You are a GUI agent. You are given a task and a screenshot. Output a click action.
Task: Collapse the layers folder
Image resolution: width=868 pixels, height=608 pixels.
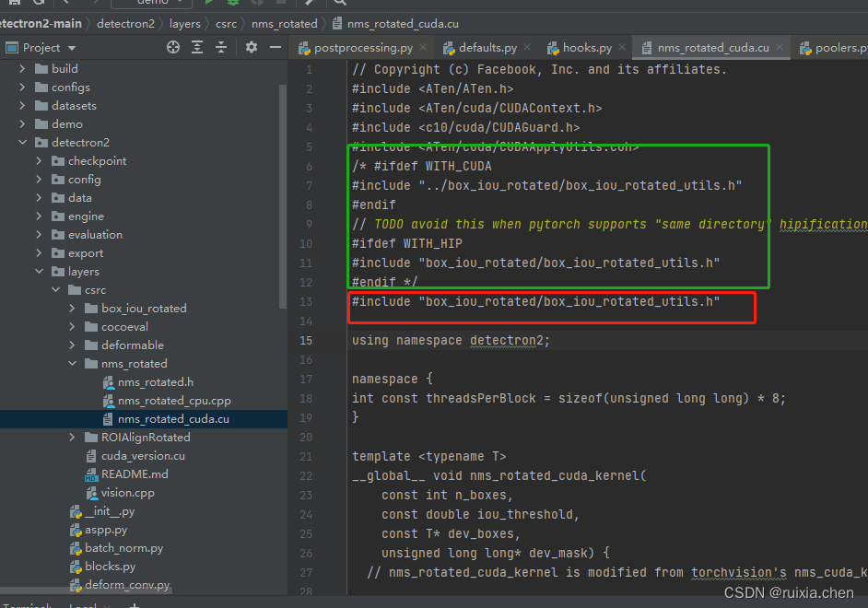point(39,271)
